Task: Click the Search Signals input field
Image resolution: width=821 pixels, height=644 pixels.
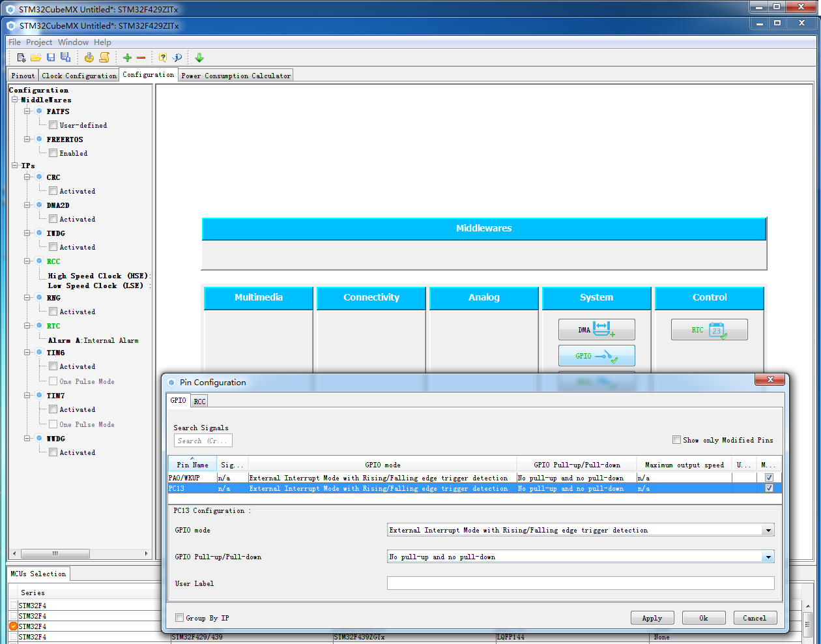Action: point(203,441)
